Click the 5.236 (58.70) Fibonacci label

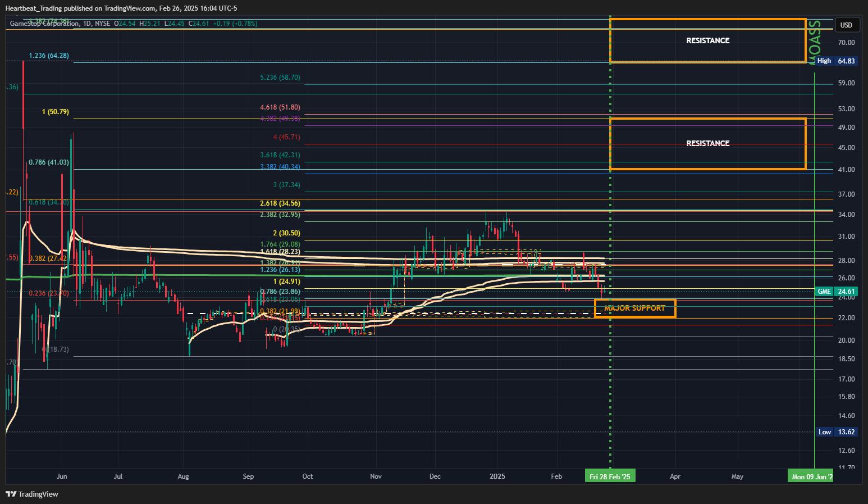pos(280,78)
